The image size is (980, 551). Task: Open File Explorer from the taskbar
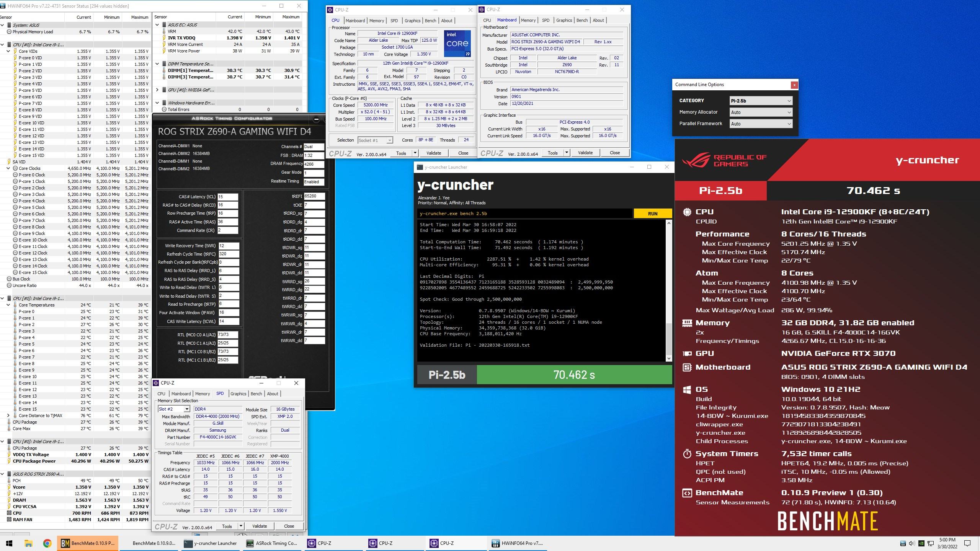coord(28,543)
